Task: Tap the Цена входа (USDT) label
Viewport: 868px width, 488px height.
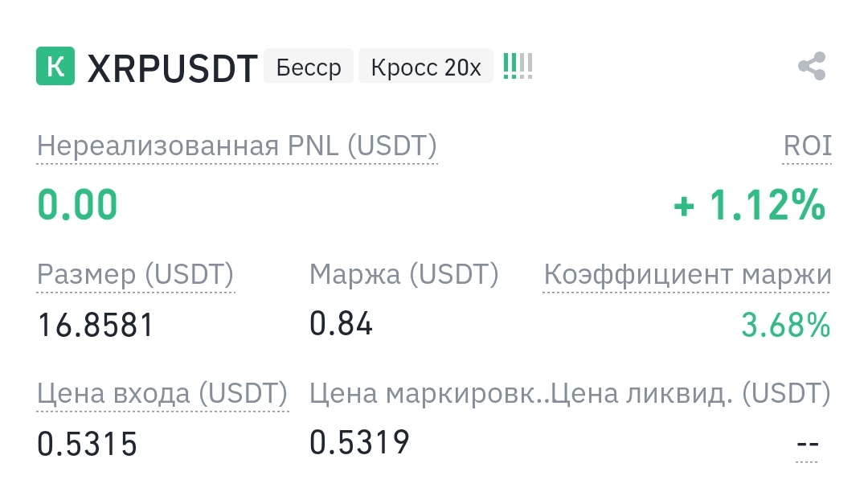Action: click(162, 394)
